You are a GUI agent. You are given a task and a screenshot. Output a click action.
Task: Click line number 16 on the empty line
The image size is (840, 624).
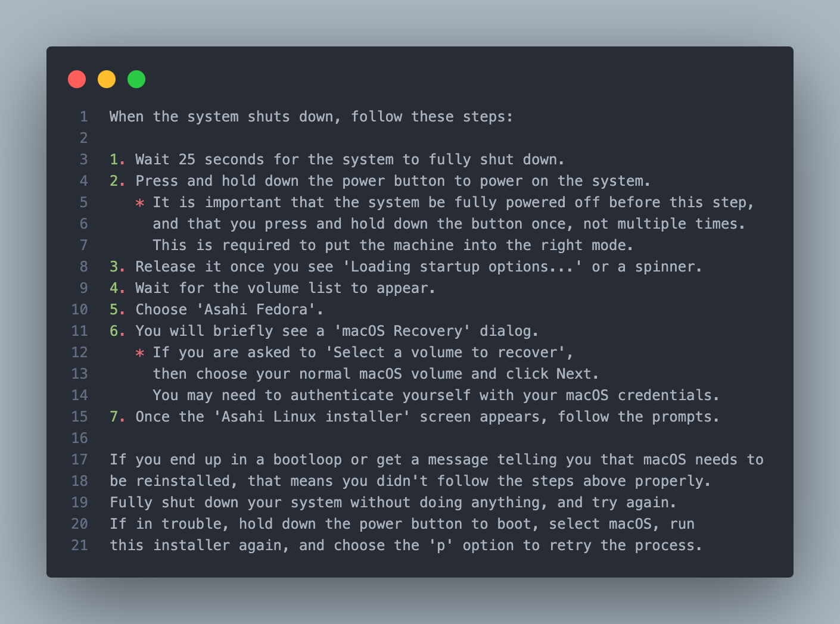pos(80,438)
